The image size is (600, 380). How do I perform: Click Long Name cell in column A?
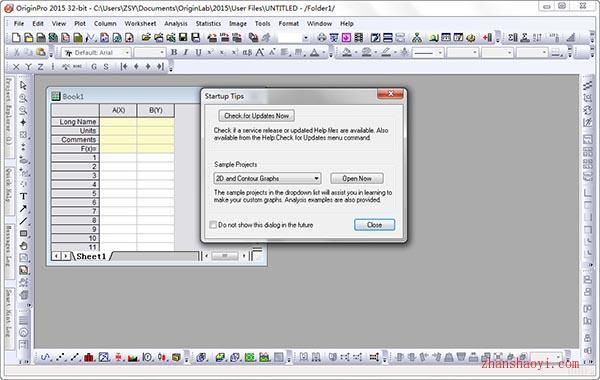tap(118, 122)
